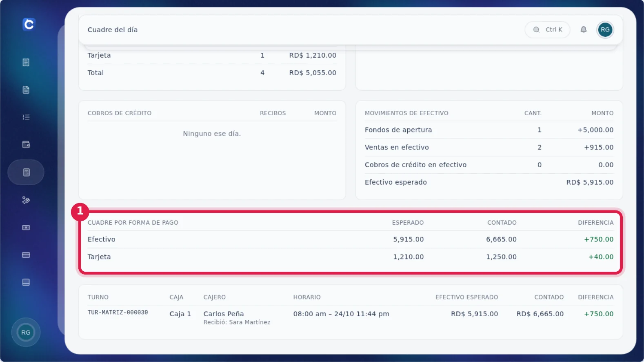Open the cash banknote icon in sidebar

point(26,228)
